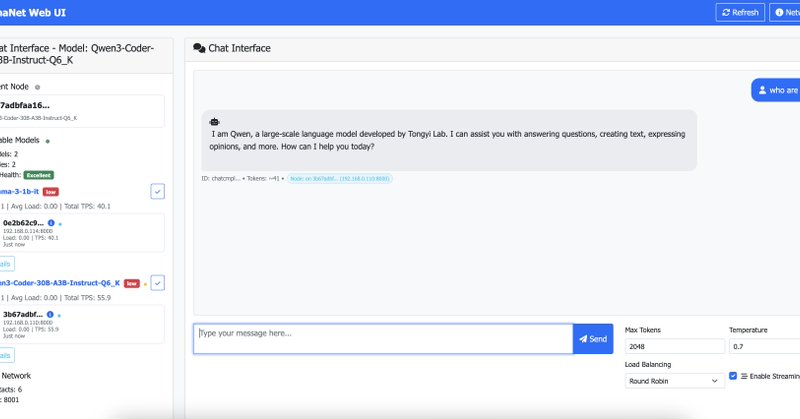Click the green Excellent health badge
800x419 pixels.
coord(39,175)
